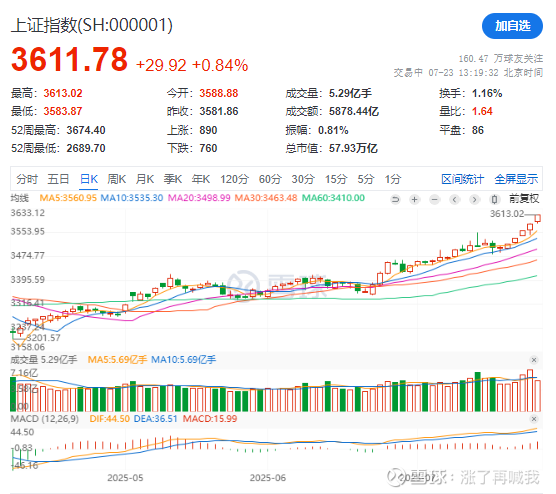Image resolution: width=556 pixels, height=494 pixels.
Task: Click the 昨收 value 3581.86
Action: coord(218,111)
